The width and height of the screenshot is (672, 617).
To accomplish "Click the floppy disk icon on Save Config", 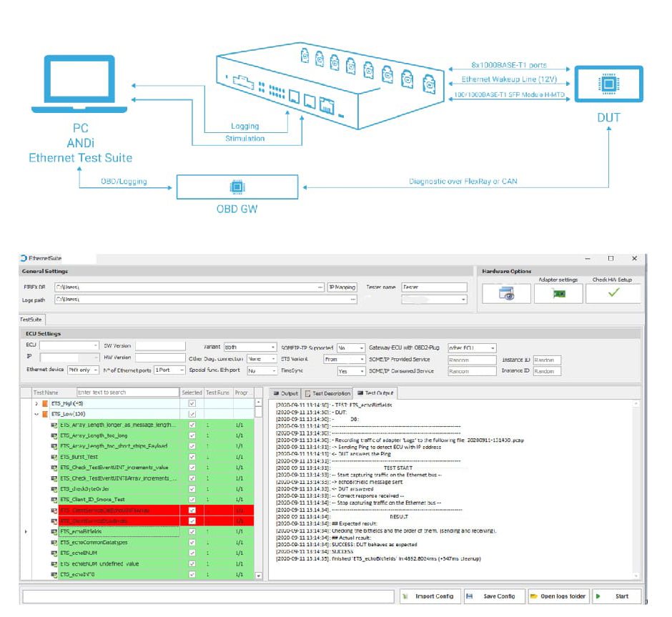I will pyautogui.click(x=470, y=596).
